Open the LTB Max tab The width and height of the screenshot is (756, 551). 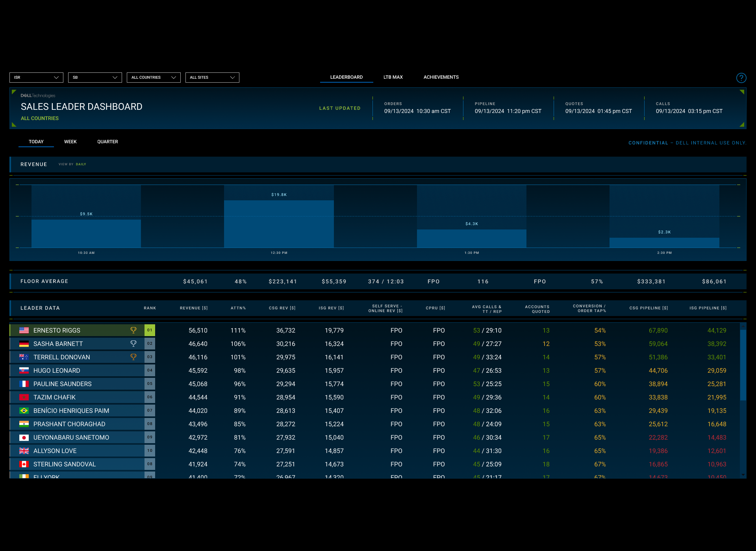click(393, 77)
